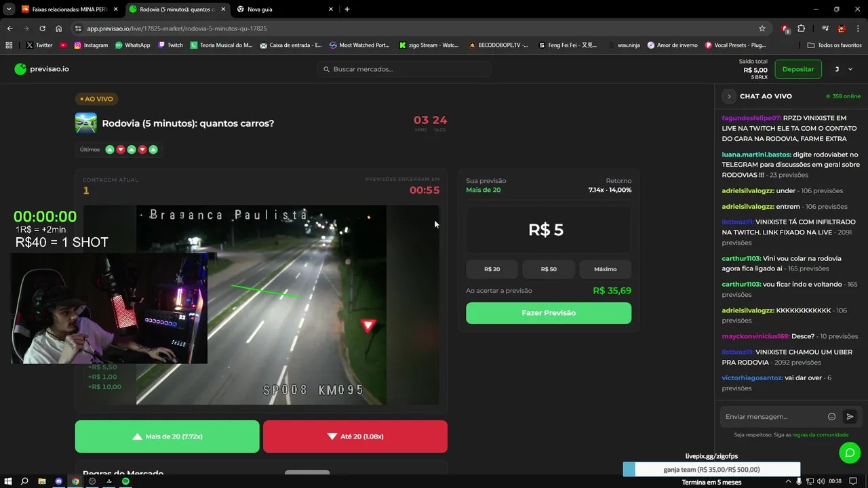The width and height of the screenshot is (868, 488).
Task: Close the Nova guia tab
Action: pos(331,9)
